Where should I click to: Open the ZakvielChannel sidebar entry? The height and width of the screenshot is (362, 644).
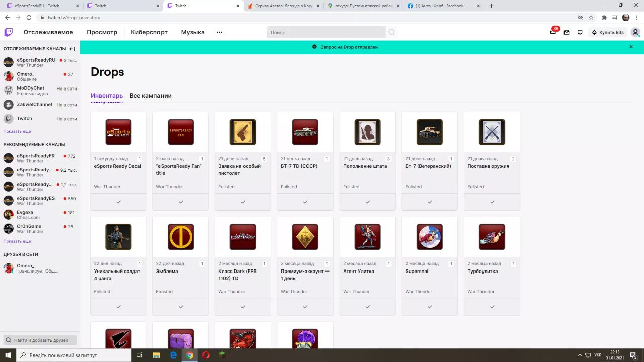coord(40,105)
